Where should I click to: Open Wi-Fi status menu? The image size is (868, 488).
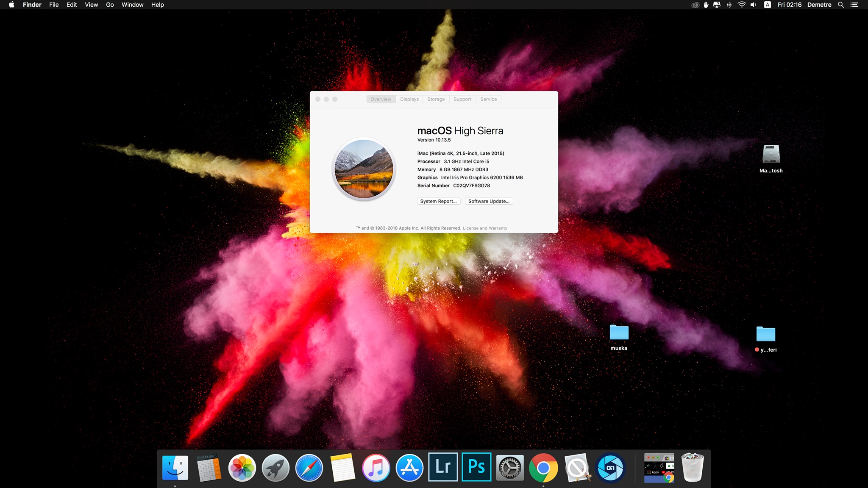point(741,5)
